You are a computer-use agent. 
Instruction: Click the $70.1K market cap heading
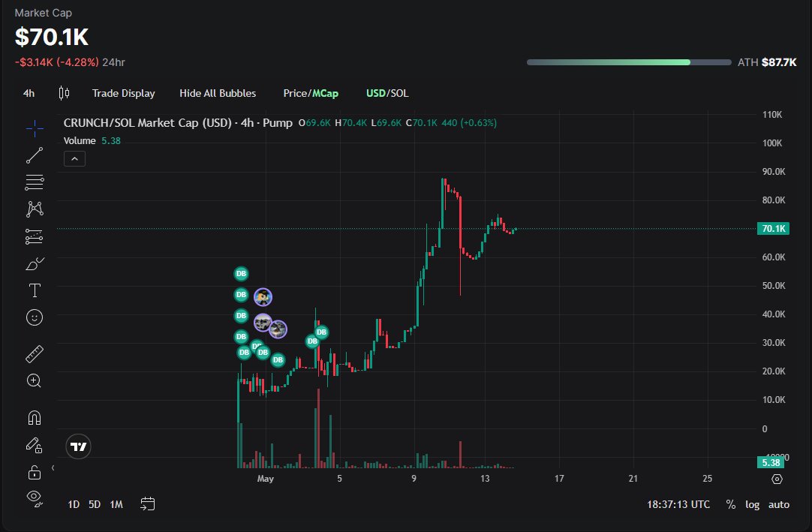[x=52, y=37]
